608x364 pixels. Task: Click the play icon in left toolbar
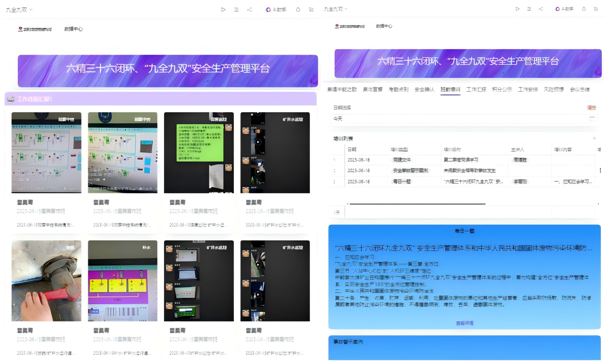click(x=224, y=9)
